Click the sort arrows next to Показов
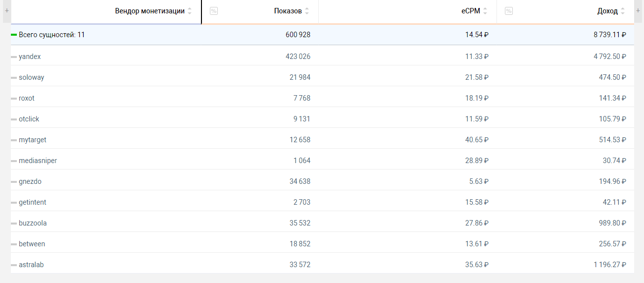Image resolution: width=644 pixels, height=283 pixels. pos(307,11)
